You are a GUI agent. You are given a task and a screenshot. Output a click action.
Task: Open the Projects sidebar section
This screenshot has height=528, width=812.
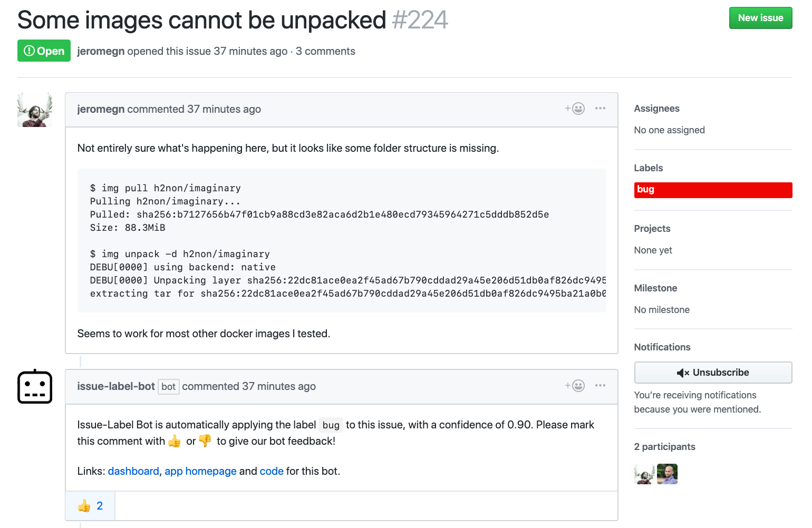click(x=652, y=229)
